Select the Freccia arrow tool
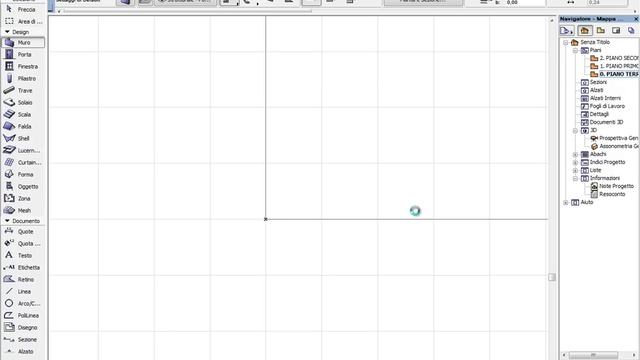Image resolution: width=640 pixels, height=360 pixels. [23, 9]
